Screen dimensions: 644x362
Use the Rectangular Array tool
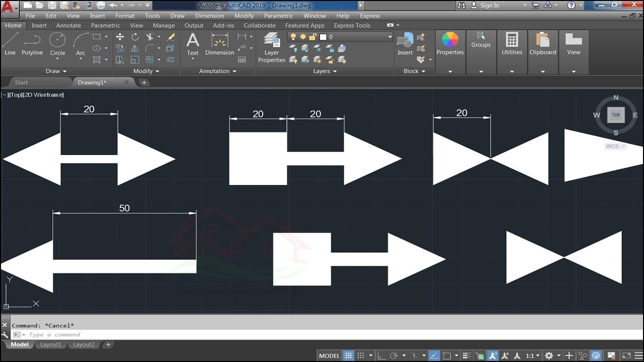point(150,60)
